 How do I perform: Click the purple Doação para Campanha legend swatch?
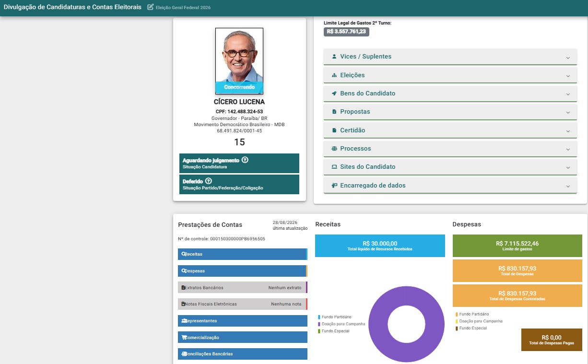[319, 324]
